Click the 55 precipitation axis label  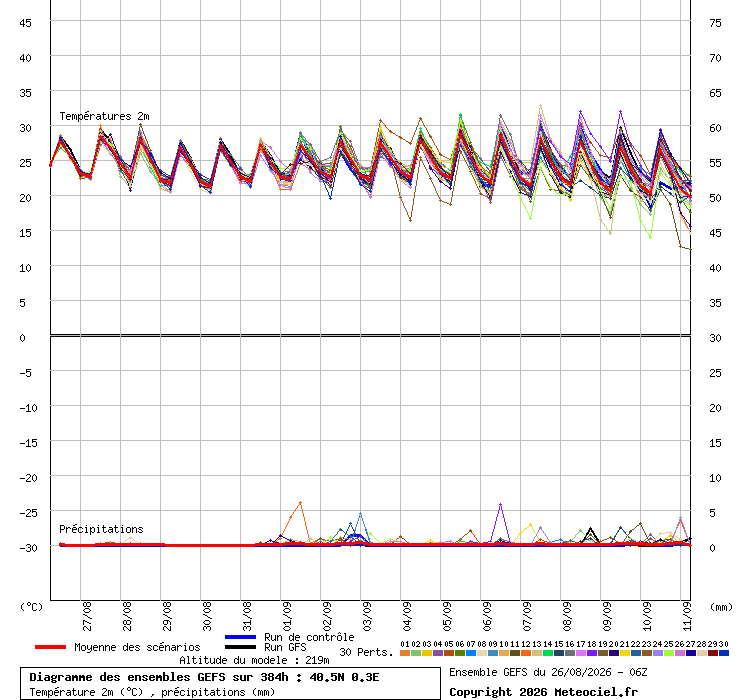(715, 163)
